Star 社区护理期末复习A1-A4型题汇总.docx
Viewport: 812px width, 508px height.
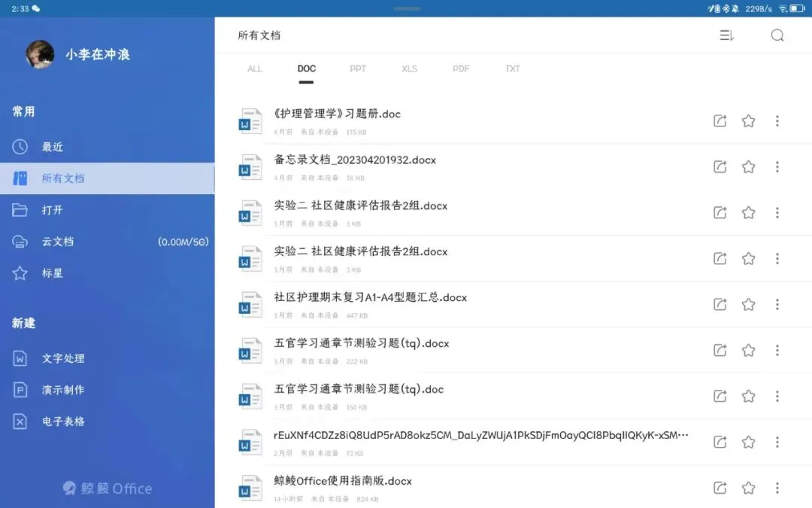748,304
